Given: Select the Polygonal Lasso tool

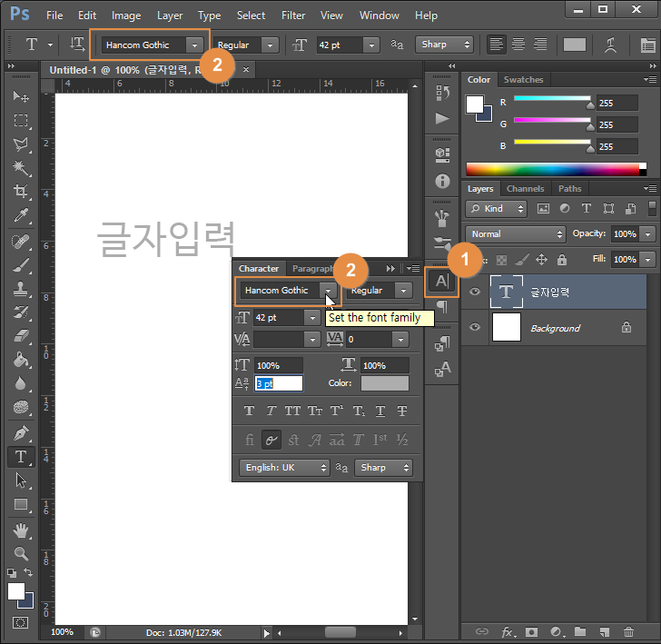Looking at the screenshot, I should (21, 144).
